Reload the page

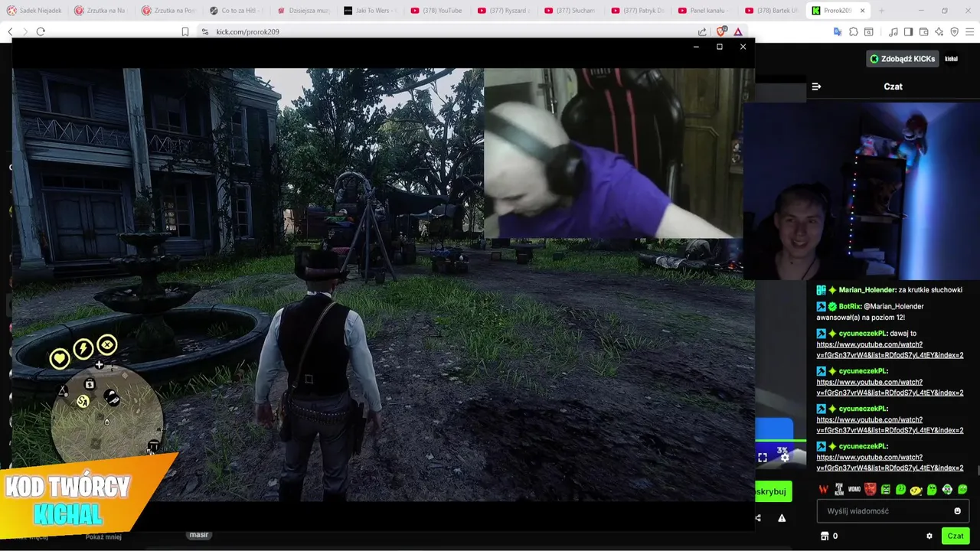(41, 31)
